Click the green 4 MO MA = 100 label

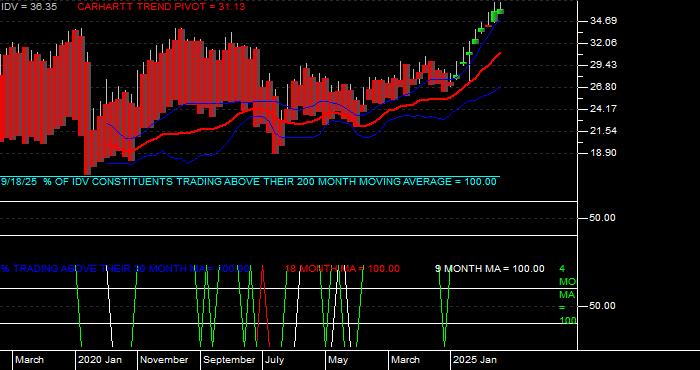[567, 295]
